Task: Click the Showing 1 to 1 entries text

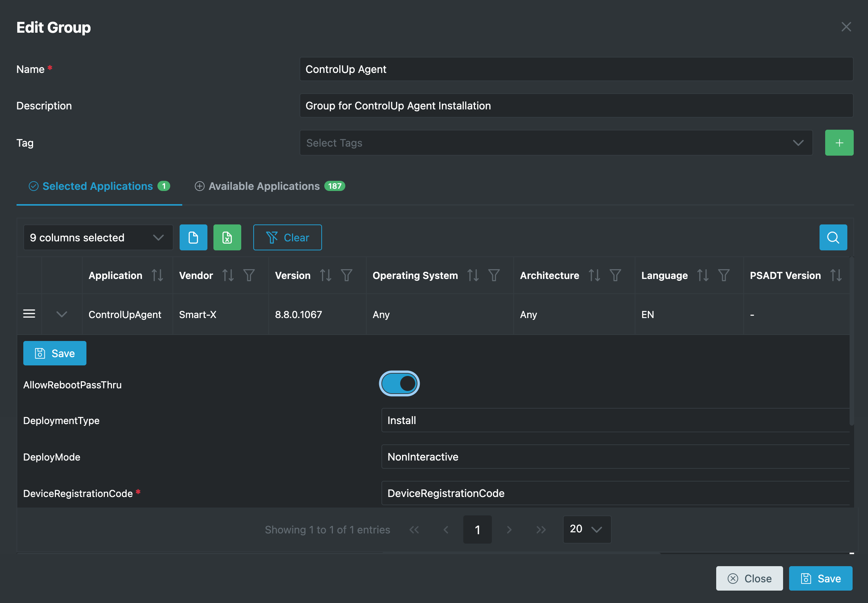Action: click(x=327, y=530)
